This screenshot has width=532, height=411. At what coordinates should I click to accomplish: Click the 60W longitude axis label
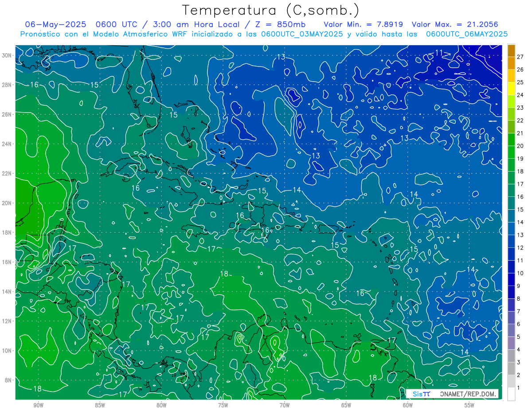(x=408, y=405)
